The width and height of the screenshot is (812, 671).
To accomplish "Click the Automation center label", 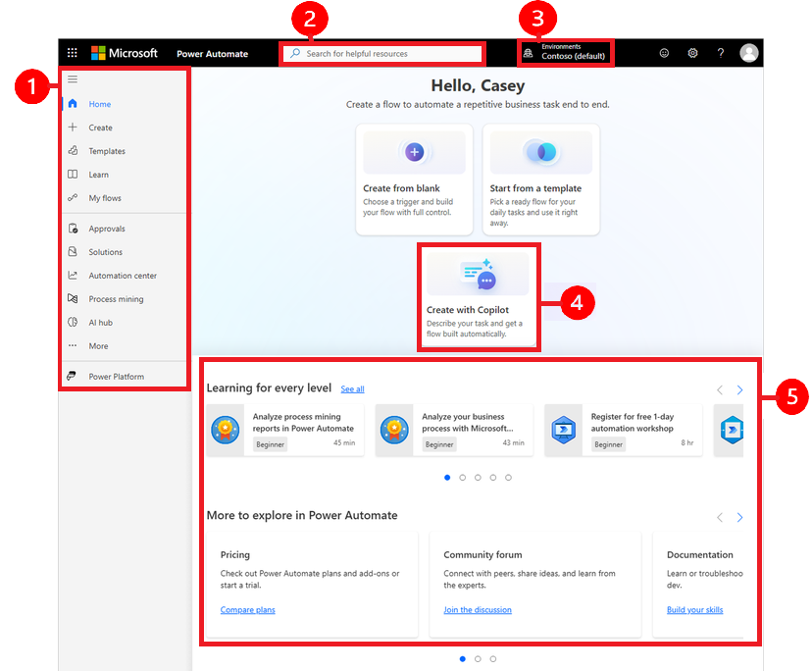I will point(123,276).
